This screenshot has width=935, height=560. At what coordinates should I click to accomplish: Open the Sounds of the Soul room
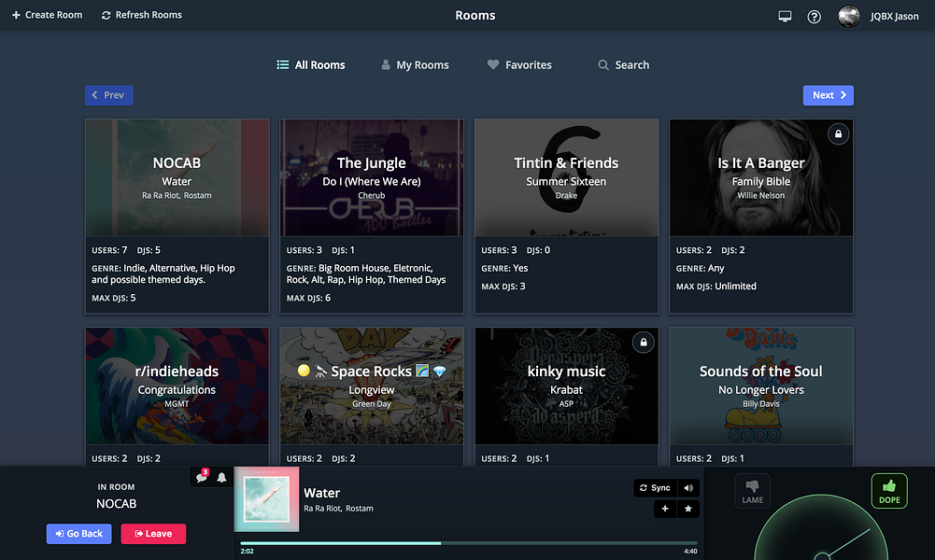pyautogui.click(x=761, y=396)
